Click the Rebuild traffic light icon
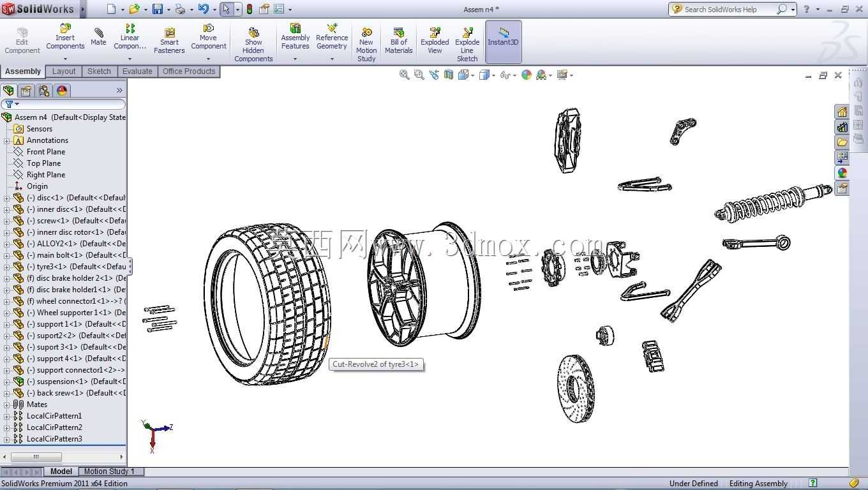 (249, 9)
